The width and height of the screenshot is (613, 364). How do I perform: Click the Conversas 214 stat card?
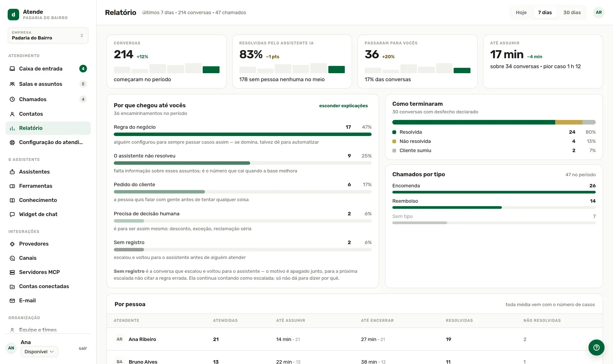click(x=167, y=61)
